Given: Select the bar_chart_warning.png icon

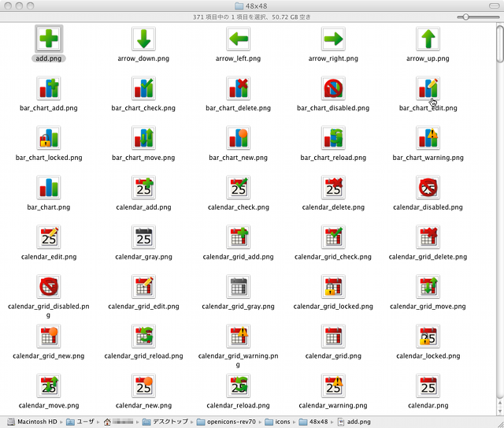Looking at the screenshot, I should click(x=428, y=138).
